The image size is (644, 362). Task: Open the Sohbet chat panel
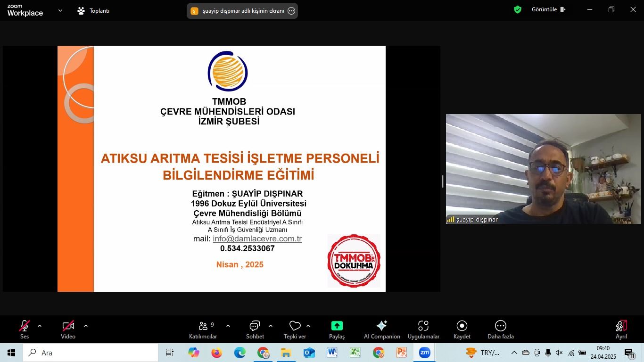coord(255,327)
